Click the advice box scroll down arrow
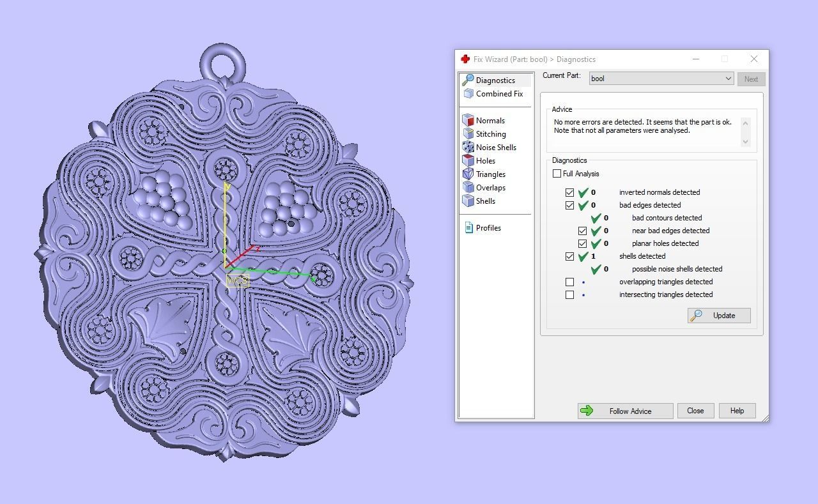 [x=745, y=142]
